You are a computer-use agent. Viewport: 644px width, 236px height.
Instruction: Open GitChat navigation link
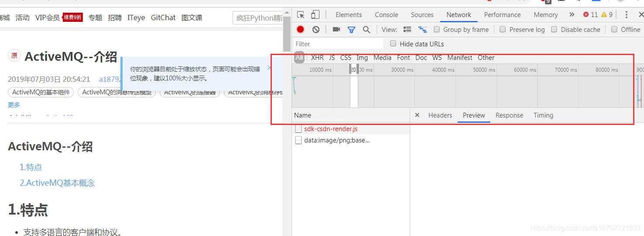[163, 17]
